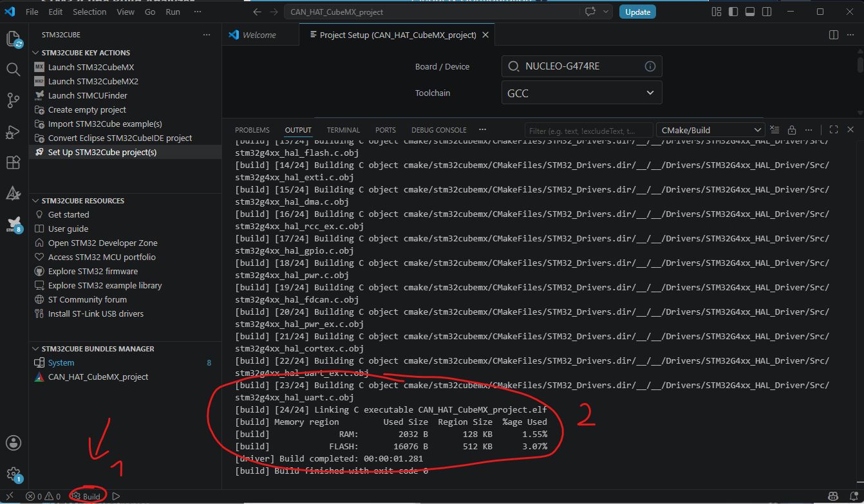The image size is (864, 504).
Task: Switch to the DEBUG CONSOLE panel tab
Action: [439, 130]
